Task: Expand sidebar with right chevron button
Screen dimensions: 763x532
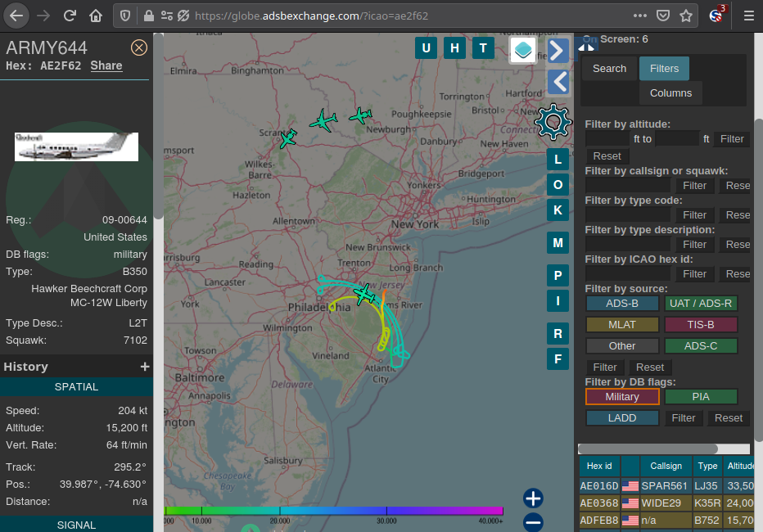Action: coord(558,50)
